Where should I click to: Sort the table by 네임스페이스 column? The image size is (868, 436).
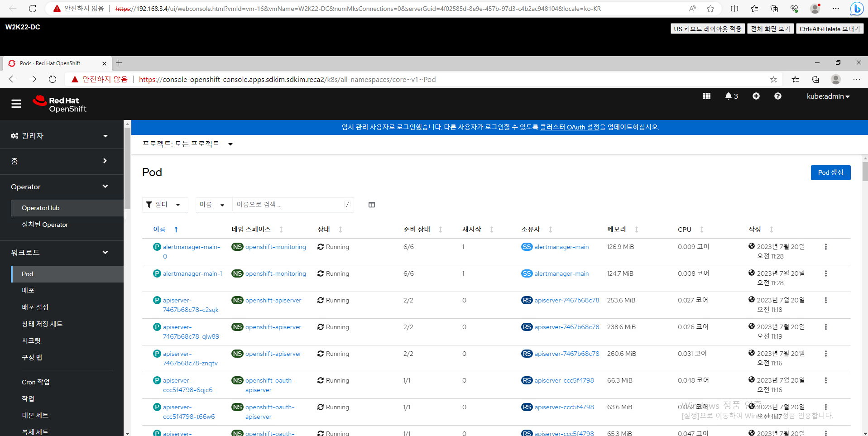(257, 230)
